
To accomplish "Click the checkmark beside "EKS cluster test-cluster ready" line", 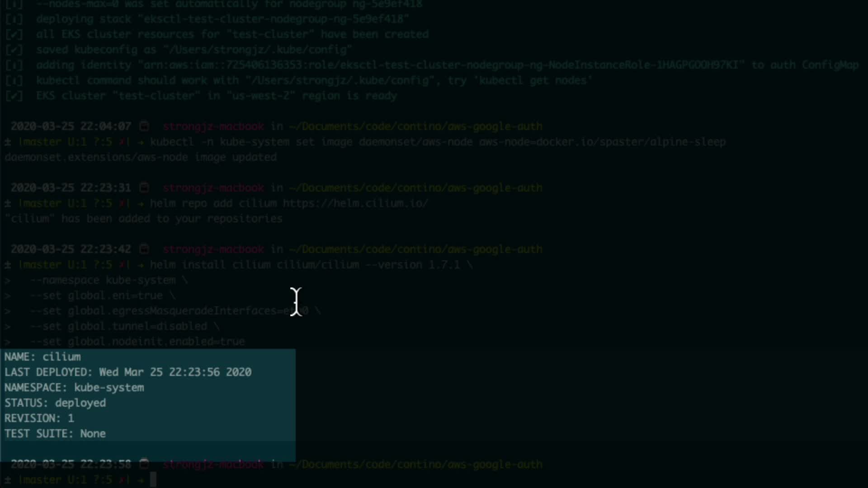I will click(x=14, y=96).
